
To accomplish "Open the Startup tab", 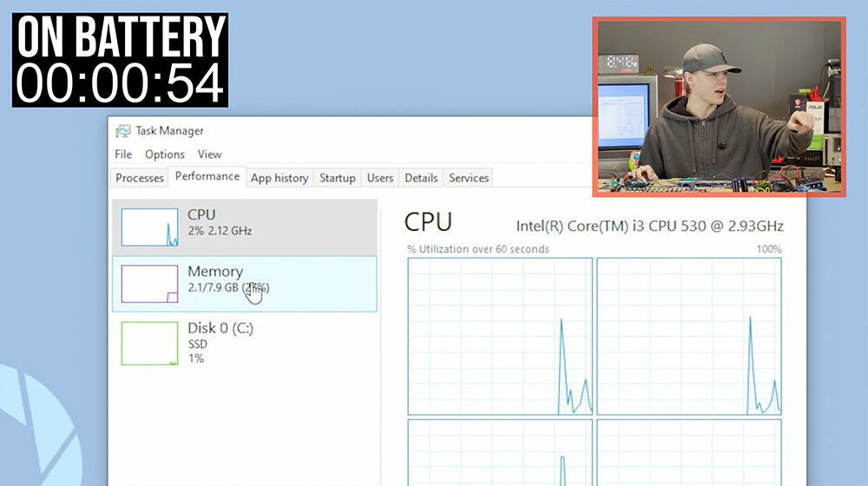I will tap(337, 178).
